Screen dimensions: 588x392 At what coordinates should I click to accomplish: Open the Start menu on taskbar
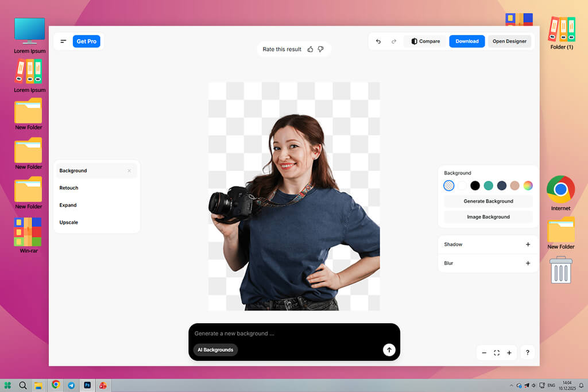(x=7, y=385)
